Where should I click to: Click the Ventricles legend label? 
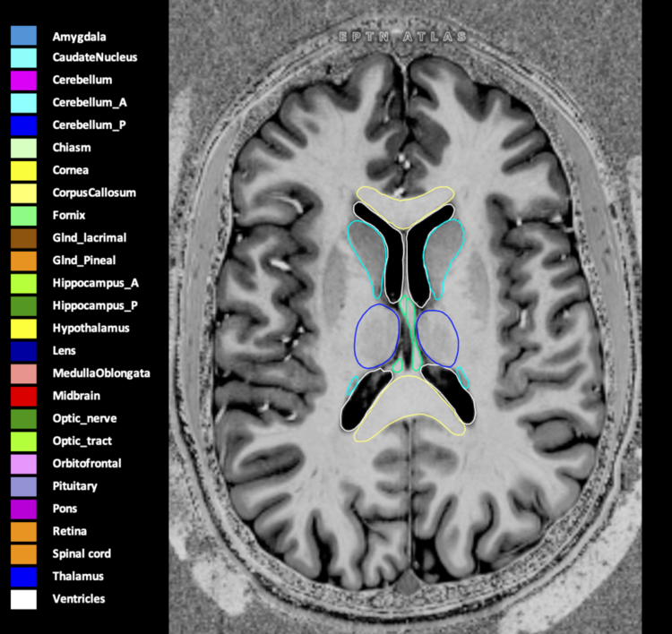[79, 599]
